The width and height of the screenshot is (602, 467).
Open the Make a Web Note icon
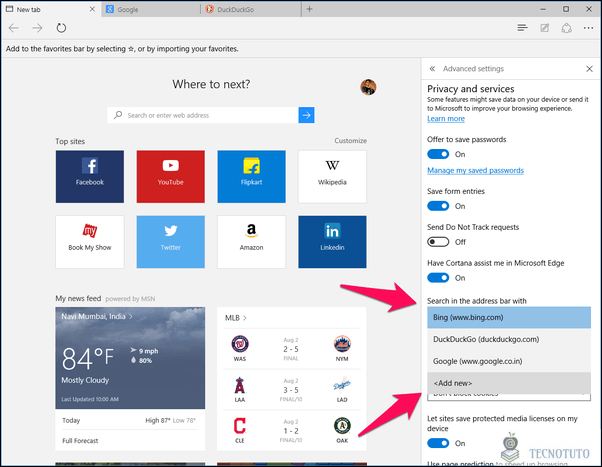[x=544, y=28]
